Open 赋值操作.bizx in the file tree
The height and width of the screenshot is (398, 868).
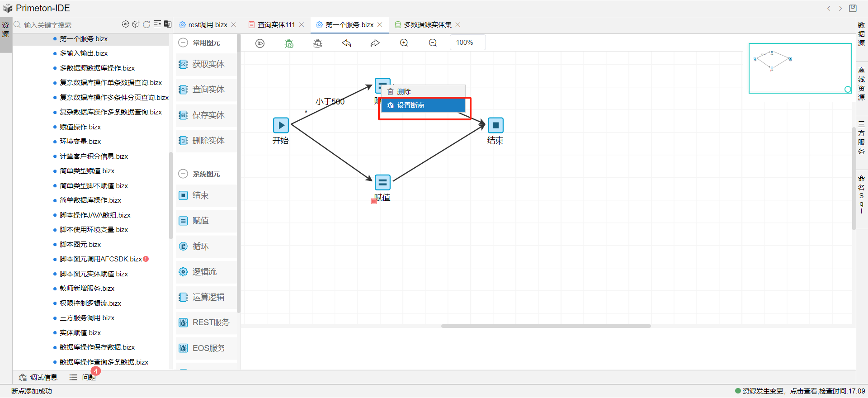[80, 127]
